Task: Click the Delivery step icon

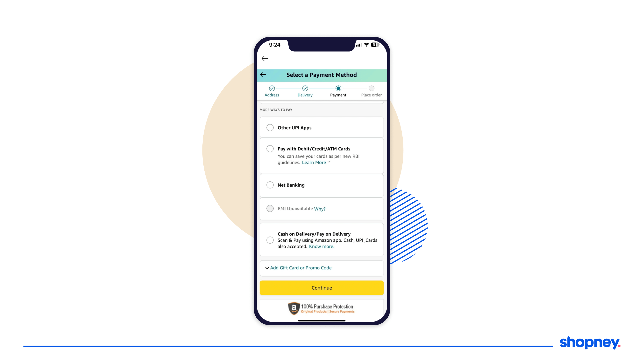Action: [305, 88]
